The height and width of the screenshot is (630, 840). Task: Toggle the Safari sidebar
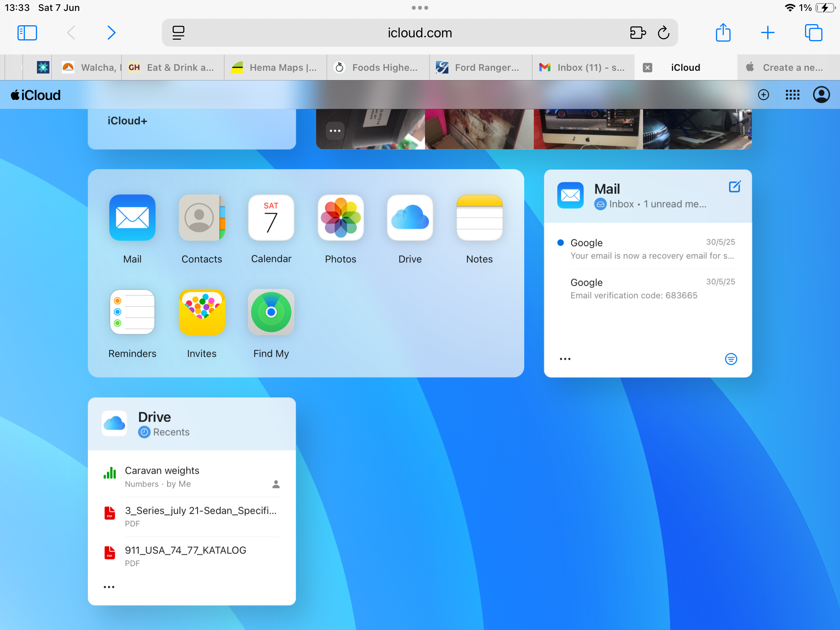pyautogui.click(x=27, y=33)
